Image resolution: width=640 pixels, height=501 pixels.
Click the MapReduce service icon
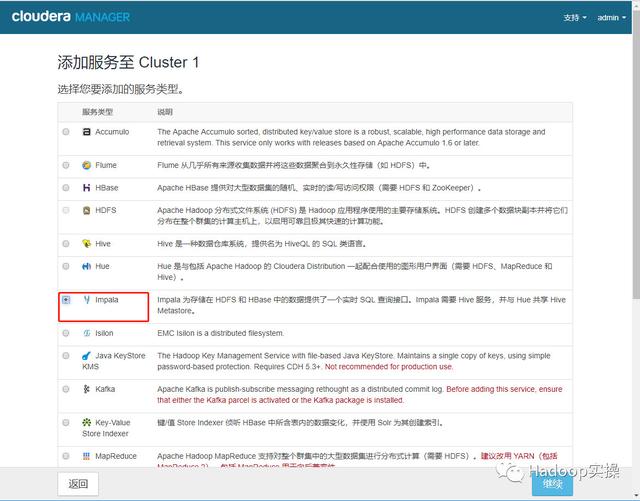coord(87,456)
